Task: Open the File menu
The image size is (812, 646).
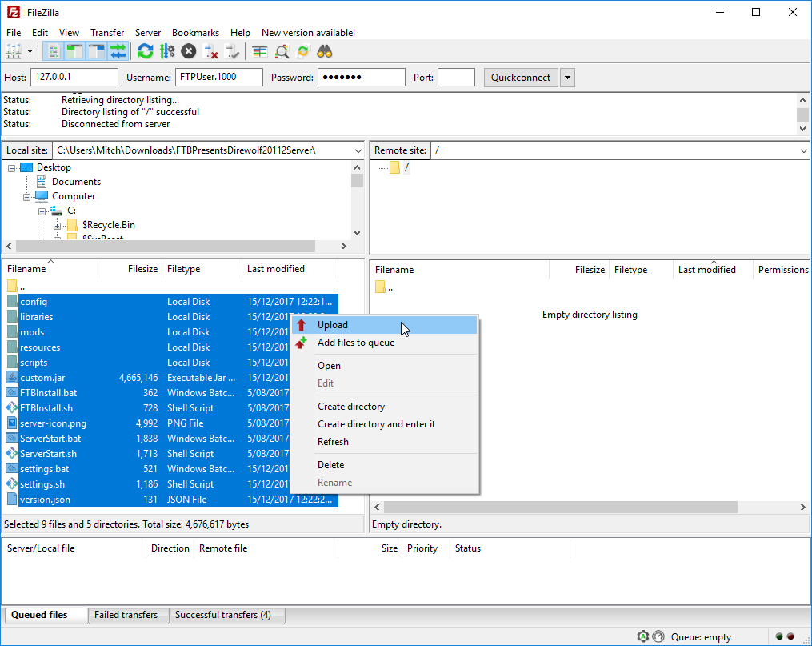Action: click(14, 33)
